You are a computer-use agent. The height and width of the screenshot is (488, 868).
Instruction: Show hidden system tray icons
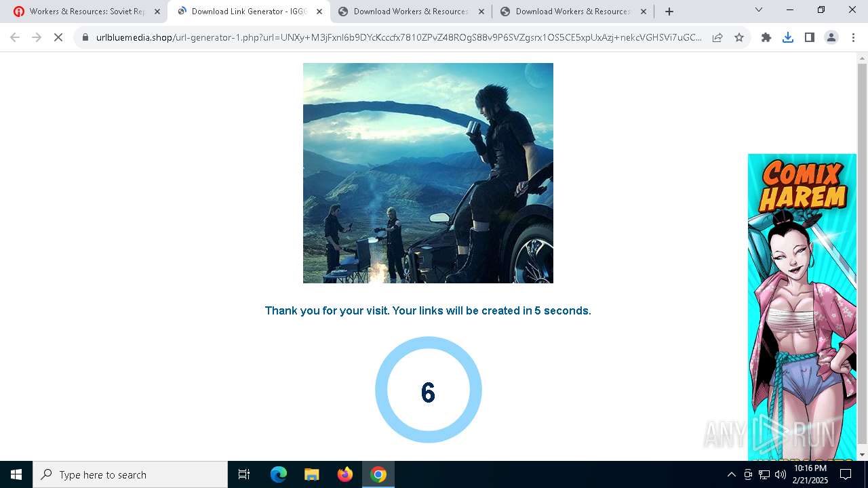point(731,474)
